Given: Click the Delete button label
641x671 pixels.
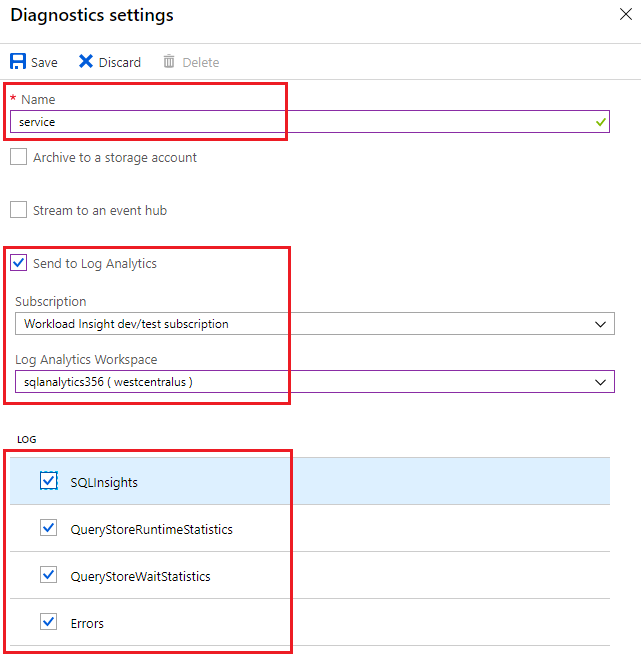Looking at the screenshot, I should (x=200, y=62).
